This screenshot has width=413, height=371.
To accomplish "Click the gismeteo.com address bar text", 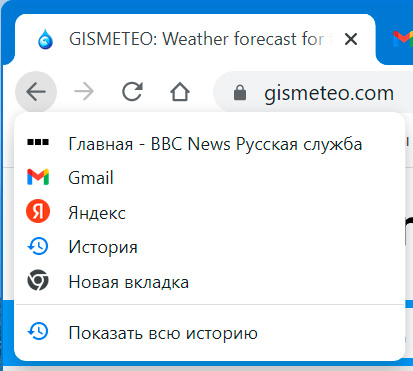I will pos(329,93).
